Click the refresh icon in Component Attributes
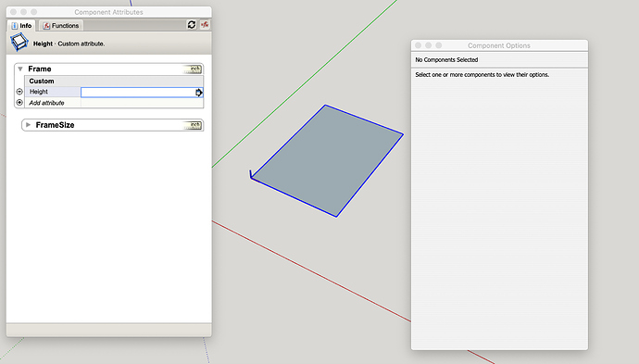The image size is (639, 364). pos(192,24)
